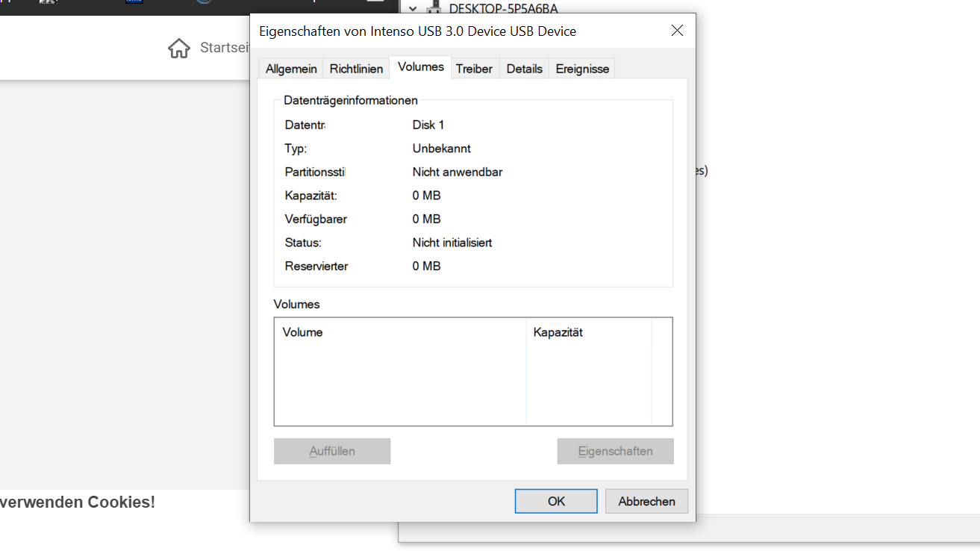Click the home icon next to Startseite
Image resolution: width=980 pixels, height=551 pixels.
point(179,49)
